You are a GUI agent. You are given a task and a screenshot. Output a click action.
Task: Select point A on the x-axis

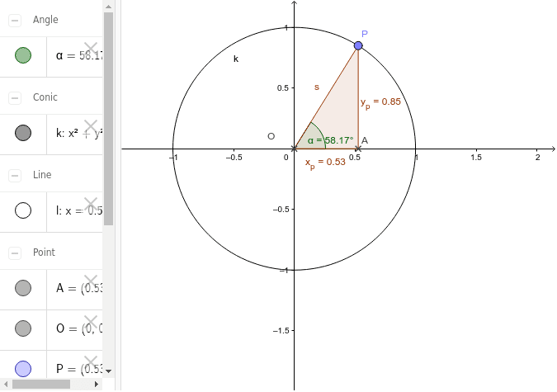coord(358,149)
